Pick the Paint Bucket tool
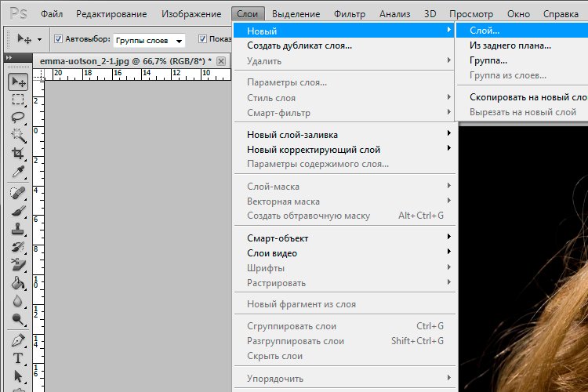588x392 pixels. (18, 282)
